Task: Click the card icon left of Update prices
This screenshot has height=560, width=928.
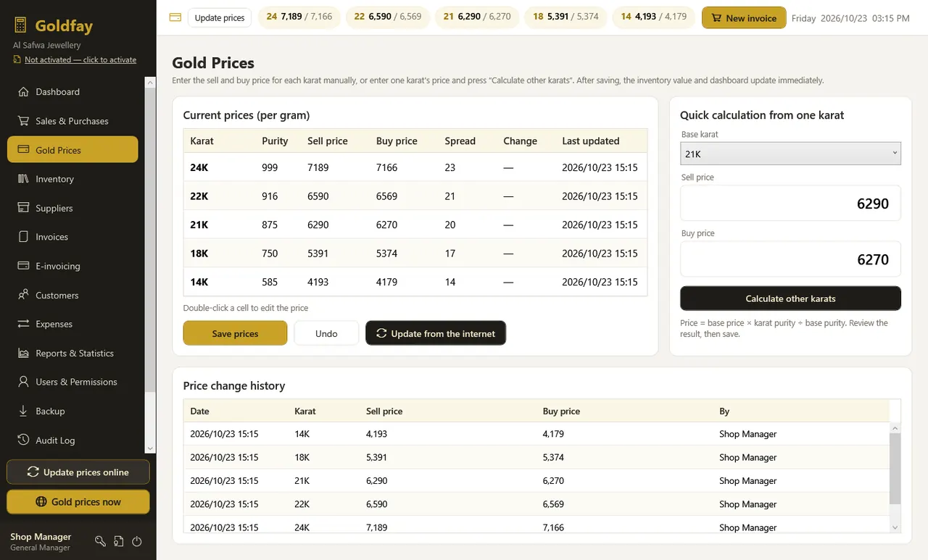Action: coord(175,17)
